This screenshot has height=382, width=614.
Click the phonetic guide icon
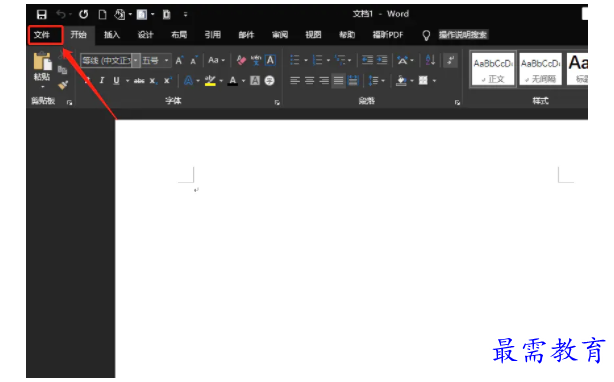(256, 60)
